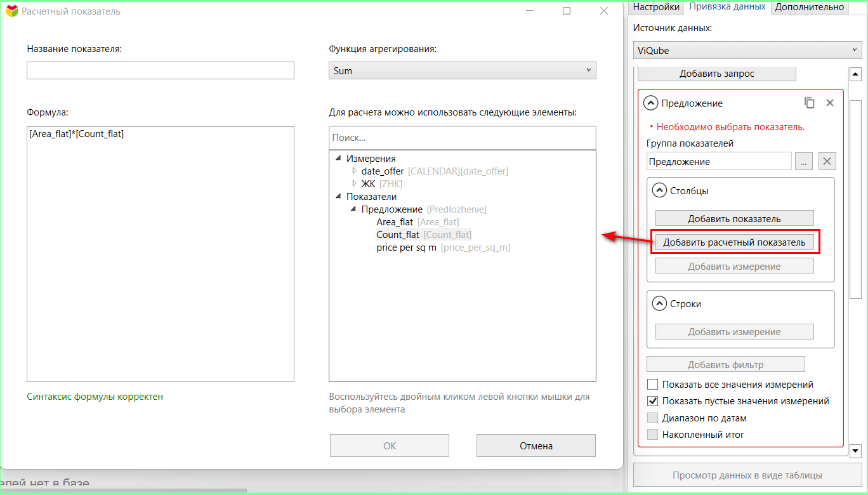Close the Расчетный показатель dialog
Image resolution: width=868 pixels, height=495 pixels.
point(604,11)
